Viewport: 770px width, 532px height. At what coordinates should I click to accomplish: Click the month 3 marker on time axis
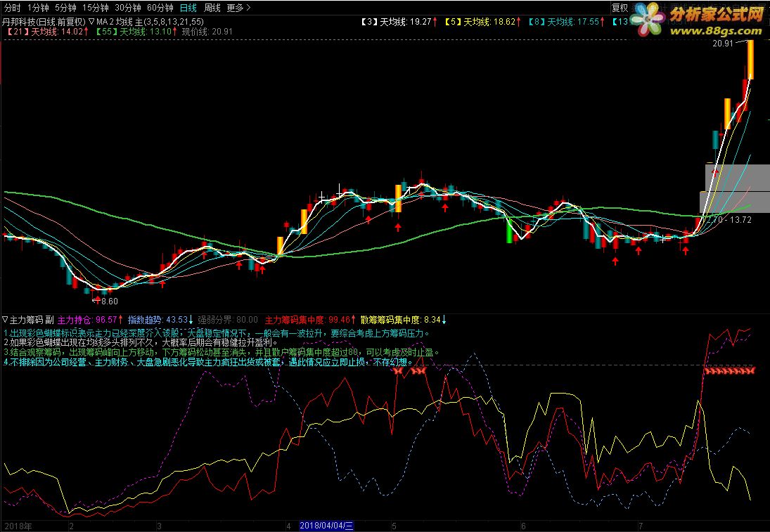coord(159,526)
